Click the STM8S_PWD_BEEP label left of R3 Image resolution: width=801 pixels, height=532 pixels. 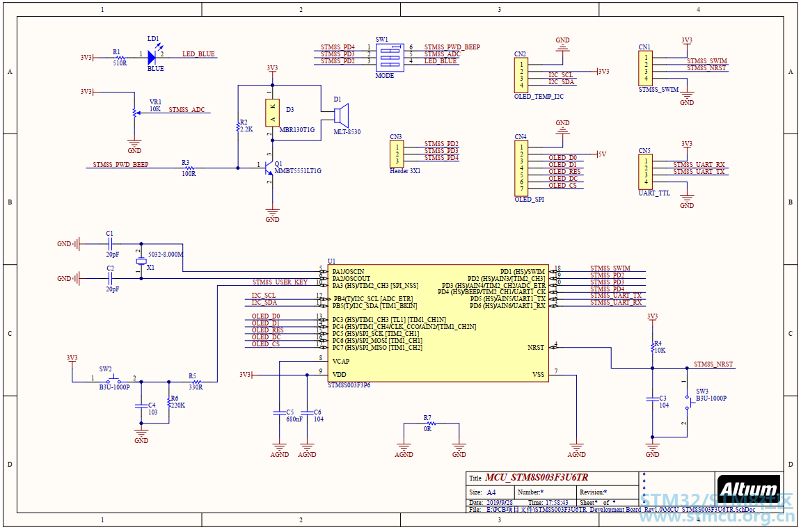click(x=120, y=165)
